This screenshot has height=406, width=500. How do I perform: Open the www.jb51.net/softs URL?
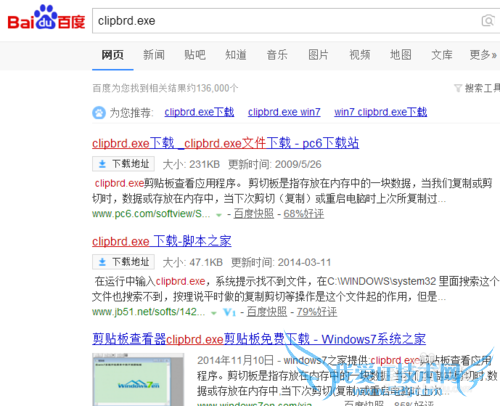tap(149, 312)
